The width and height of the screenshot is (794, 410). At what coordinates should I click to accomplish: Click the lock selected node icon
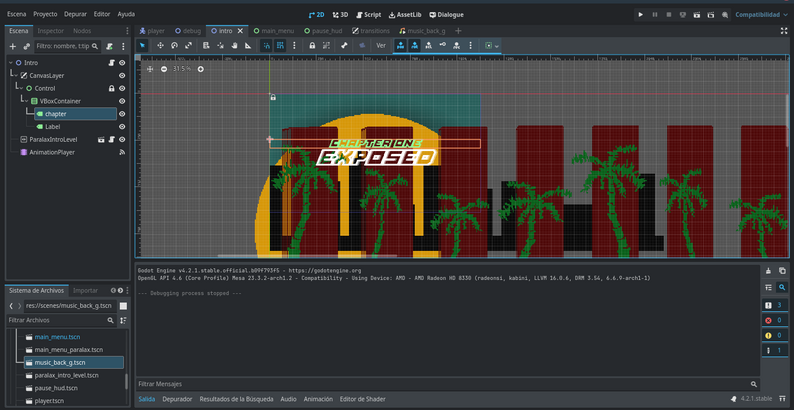(x=310, y=45)
